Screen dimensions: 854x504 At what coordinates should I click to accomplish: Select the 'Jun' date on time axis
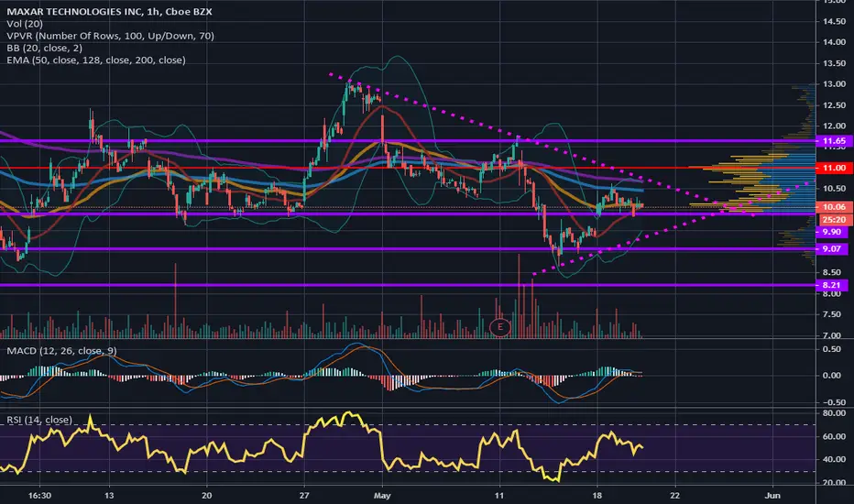[772, 495]
